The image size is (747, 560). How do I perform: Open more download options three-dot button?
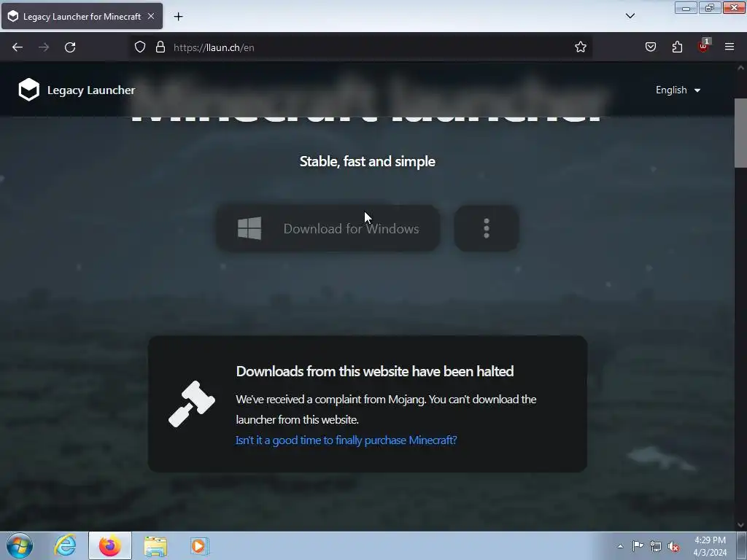coord(487,228)
